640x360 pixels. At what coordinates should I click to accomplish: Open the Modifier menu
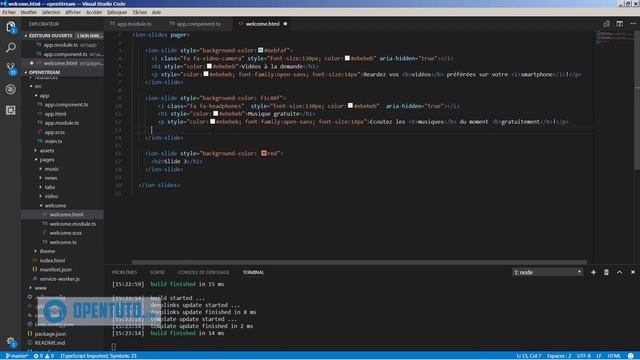(29, 12)
